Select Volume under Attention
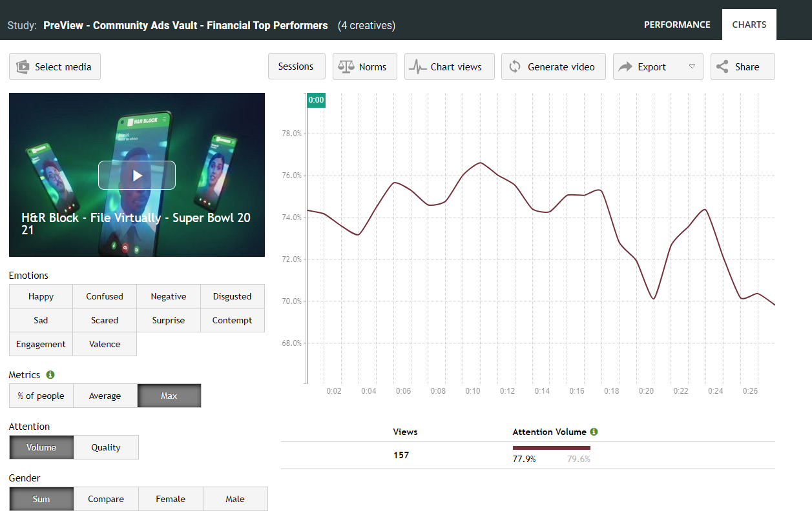This screenshot has width=812, height=515. (41, 447)
